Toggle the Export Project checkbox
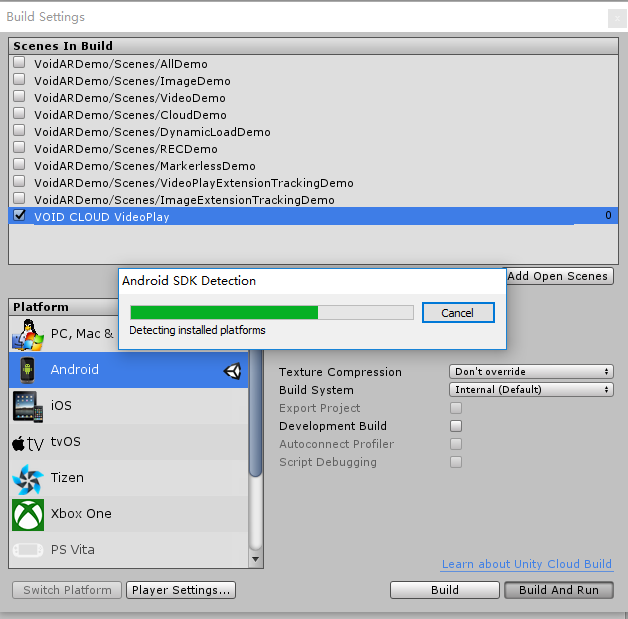628x619 pixels. tap(456, 408)
